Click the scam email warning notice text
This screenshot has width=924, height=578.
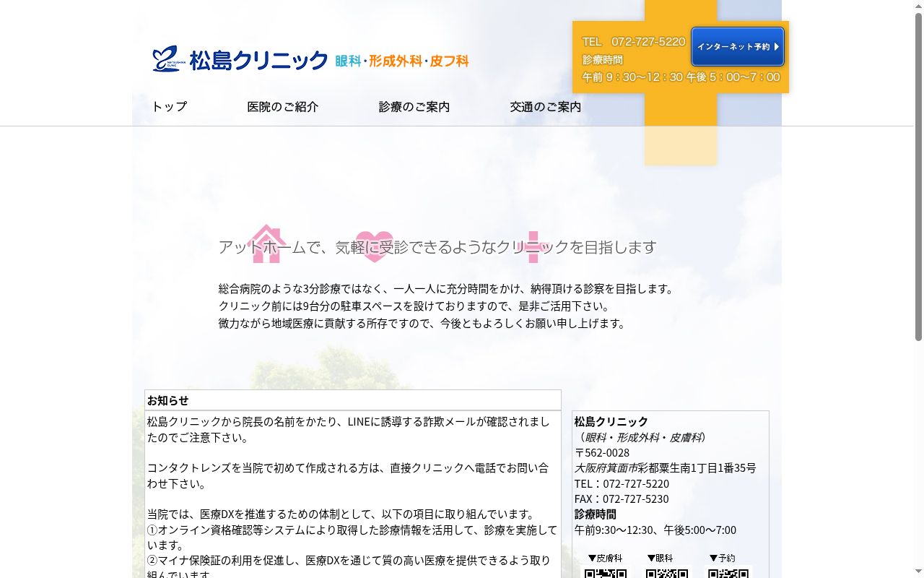[x=349, y=429]
